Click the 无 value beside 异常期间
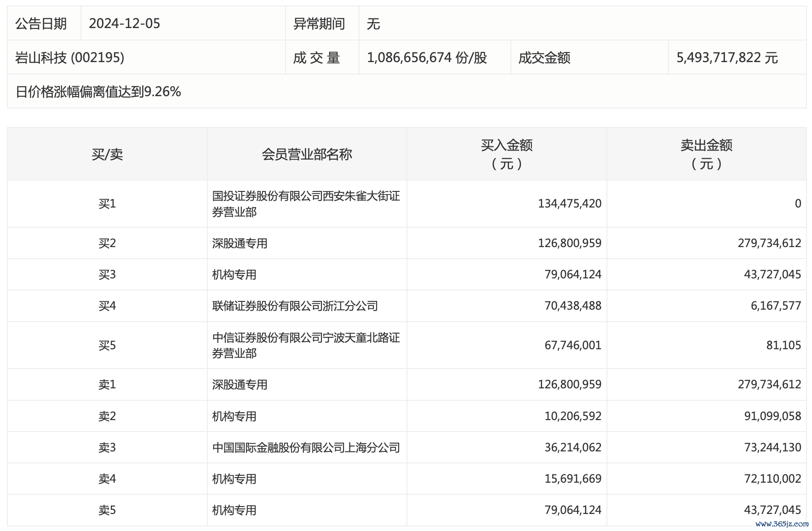The width and height of the screenshot is (812, 531). [x=373, y=23]
